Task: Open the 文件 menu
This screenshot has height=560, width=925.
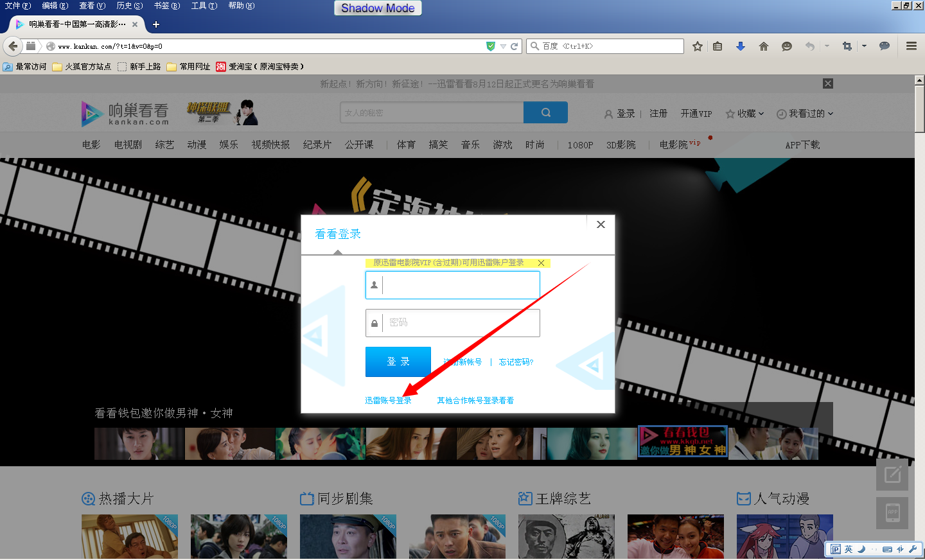Action: click(x=18, y=6)
